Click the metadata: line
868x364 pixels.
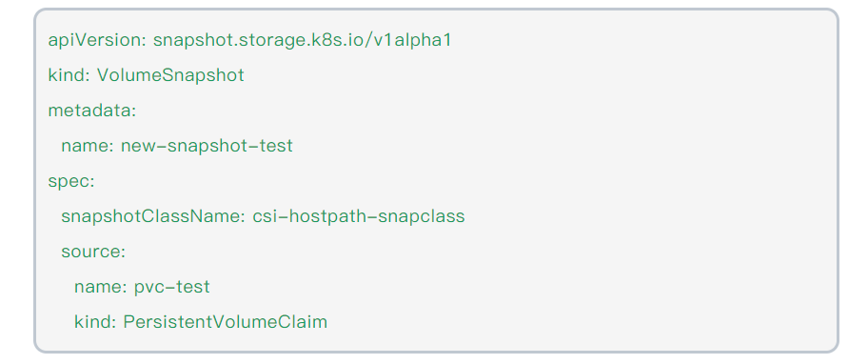(x=92, y=111)
